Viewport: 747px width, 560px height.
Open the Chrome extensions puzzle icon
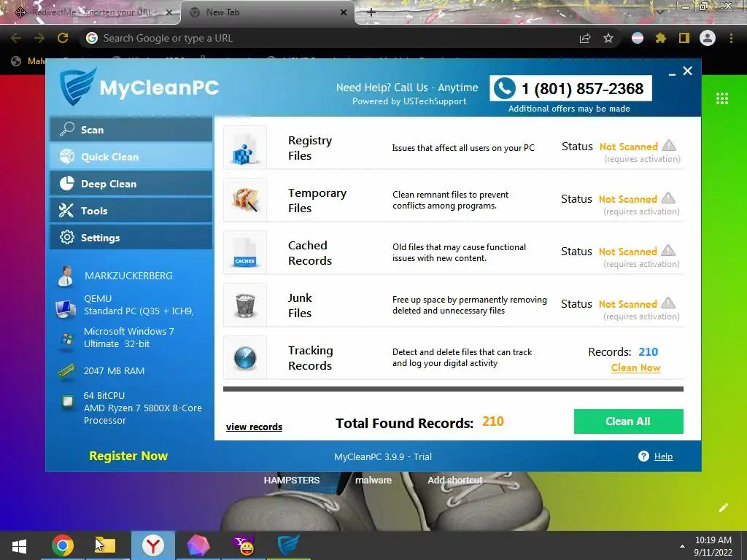click(x=661, y=38)
